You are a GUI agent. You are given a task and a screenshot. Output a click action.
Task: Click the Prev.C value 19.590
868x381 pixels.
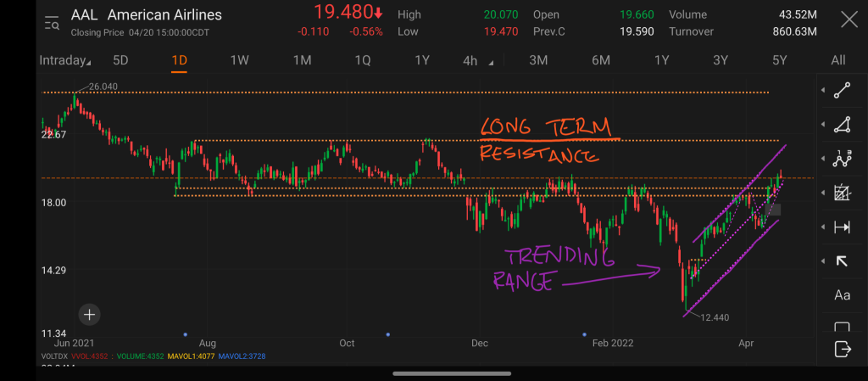tap(637, 31)
